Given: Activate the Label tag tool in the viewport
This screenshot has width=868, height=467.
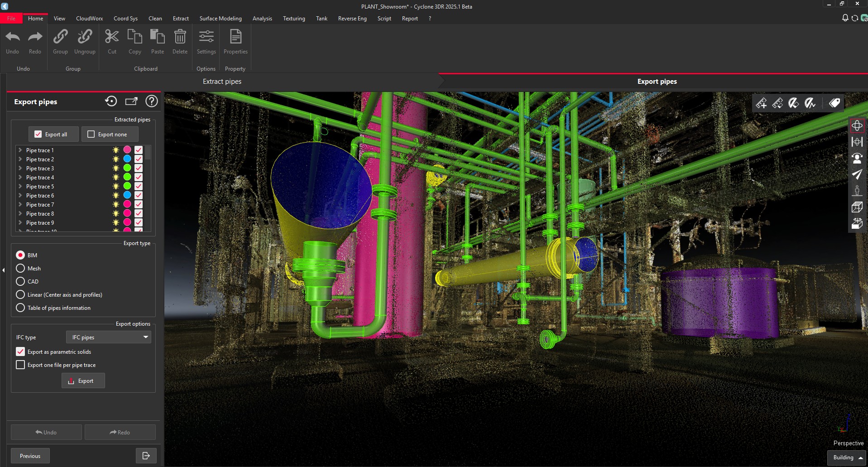Looking at the screenshot, I should tap(834, 102).
